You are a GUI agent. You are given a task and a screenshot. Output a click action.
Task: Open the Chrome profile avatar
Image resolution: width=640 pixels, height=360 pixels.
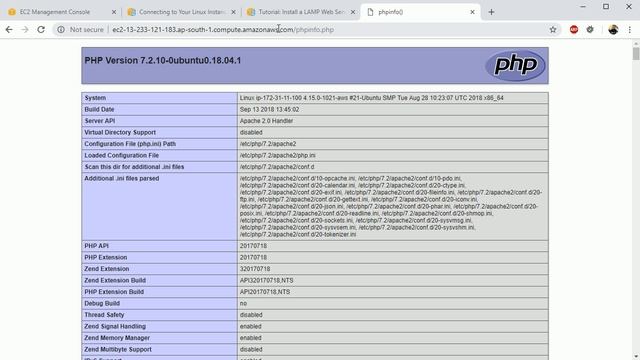click(x=613, y=29)
